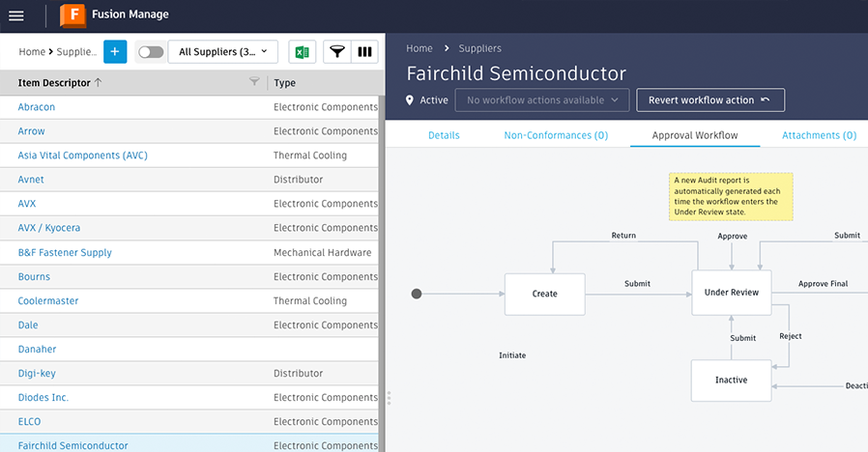Toggle the switch next to All Suppliers
The width and height of the screenshot is (868, 452).
(x=151, y=52)
